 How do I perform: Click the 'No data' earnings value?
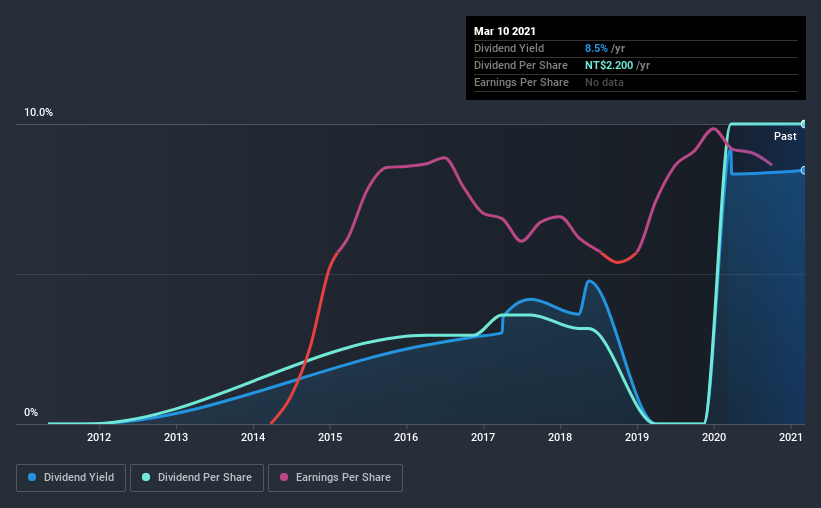click(x=604, y=82)
